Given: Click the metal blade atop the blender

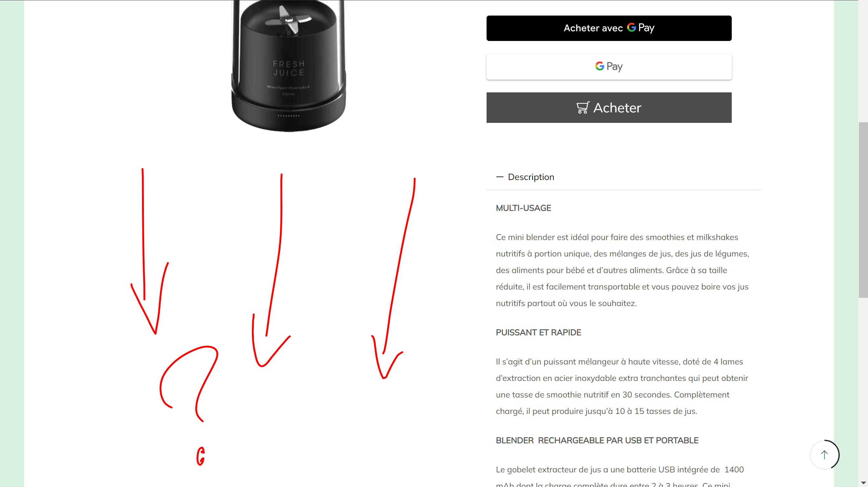Looking at the screenshot, I should pyautogui.click(x=289, y=20).
